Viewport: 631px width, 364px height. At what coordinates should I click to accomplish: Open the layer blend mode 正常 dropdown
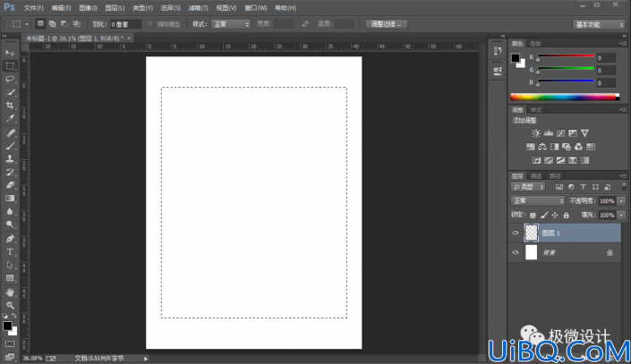[537, 200]
